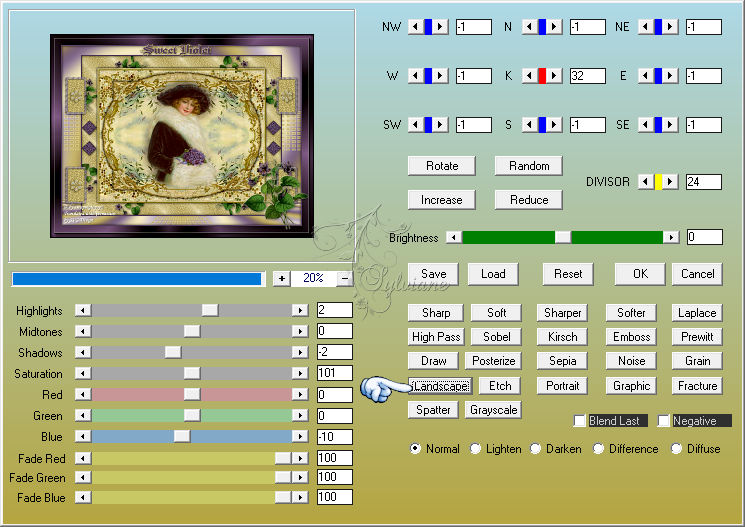745x527 pixels.
Task: Select the Difference blend mode
Action: [598, 449]
